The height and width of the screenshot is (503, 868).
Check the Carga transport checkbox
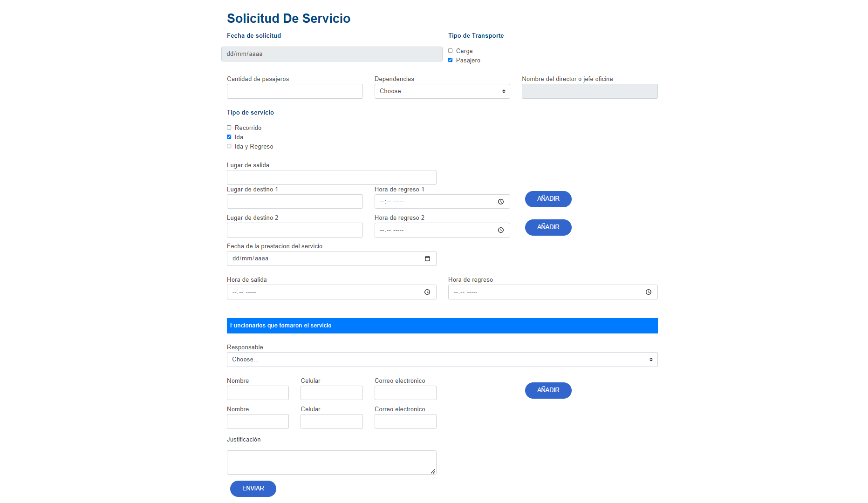point(451,51)
